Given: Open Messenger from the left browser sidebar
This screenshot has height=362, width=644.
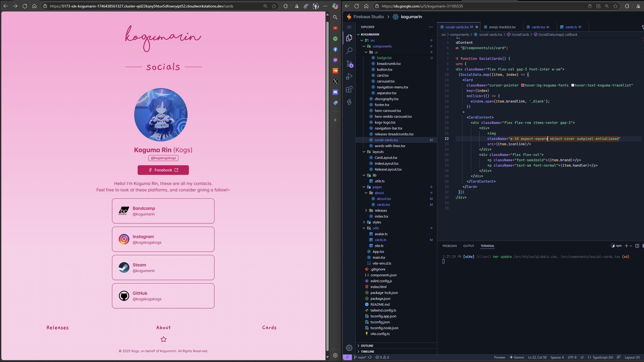Looking at the screenshot, I should pyautogui.click(x=335, y=60).
